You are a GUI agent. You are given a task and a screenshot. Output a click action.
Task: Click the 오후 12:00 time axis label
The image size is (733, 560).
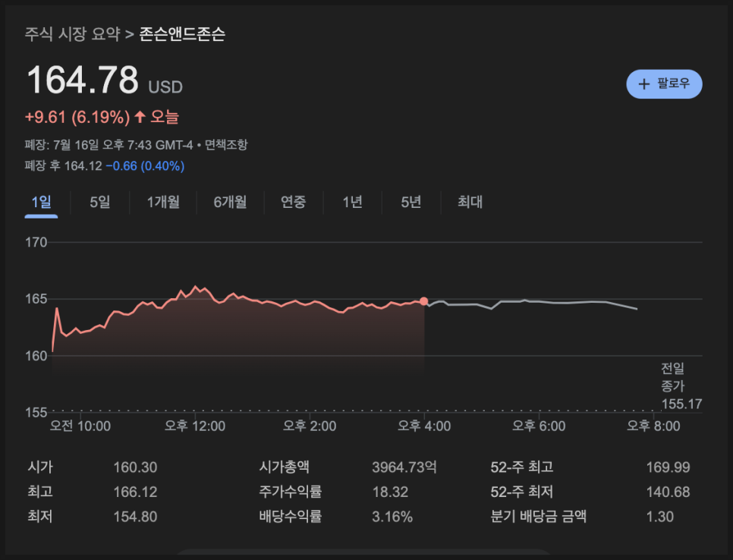pyautogui.click(x=195, y=426)
